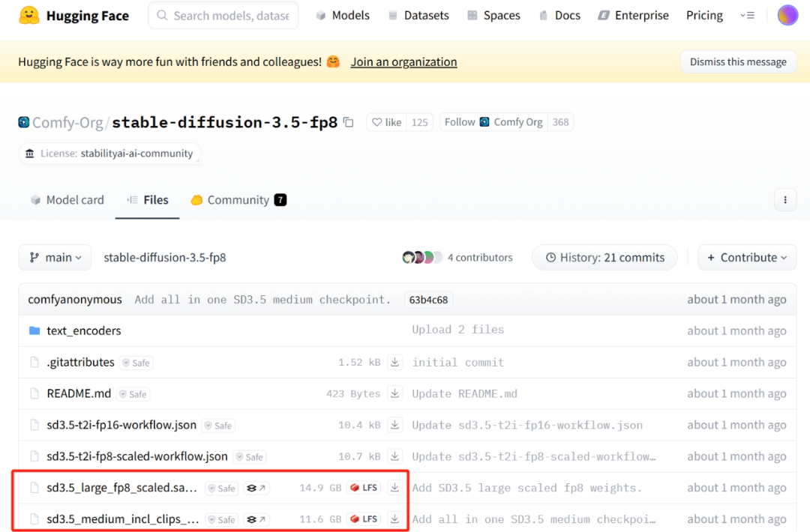This screenshot has height=532, width=810.
Task: Click the Safe badge beside sd3.5-t2i-fp8-scaled-workflow.json
Action: click(x=250, y=457)
